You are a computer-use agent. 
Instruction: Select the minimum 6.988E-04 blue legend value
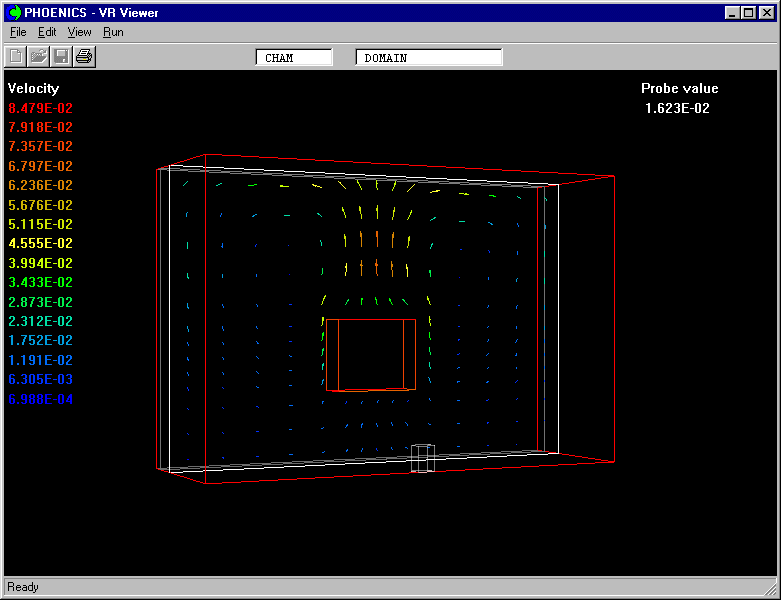click(41, 399)
